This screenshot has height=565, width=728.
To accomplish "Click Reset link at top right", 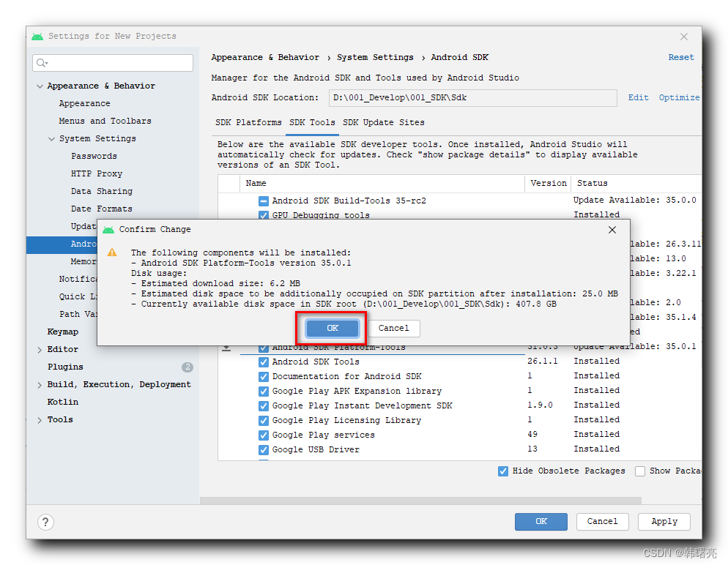I will click(680, 58).
